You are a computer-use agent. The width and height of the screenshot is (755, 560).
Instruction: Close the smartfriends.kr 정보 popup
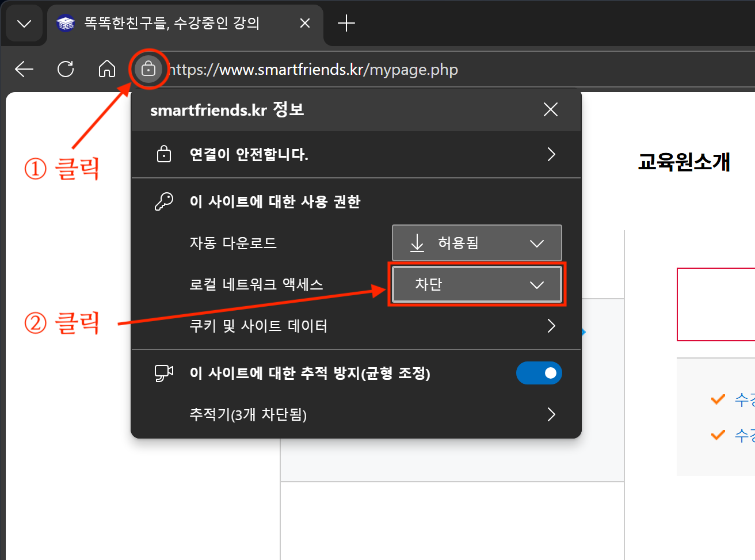click(x=550, y=109)
